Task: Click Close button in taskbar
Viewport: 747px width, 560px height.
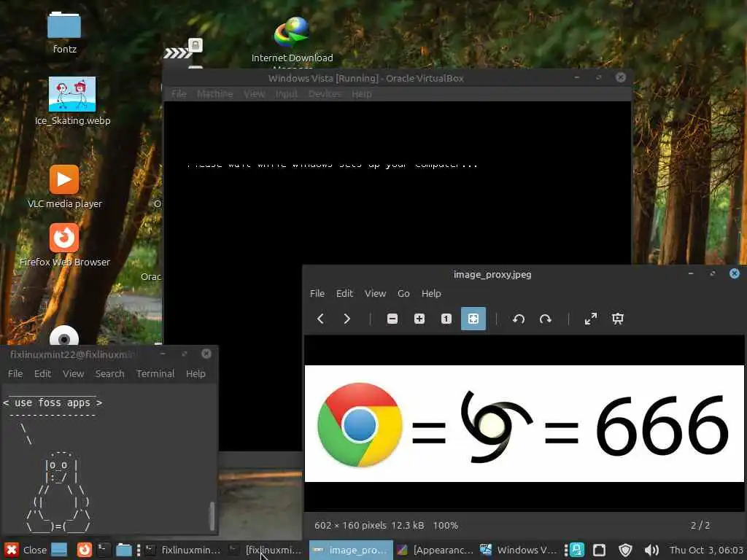Action: pyautogui.click(x=26, y=550)
